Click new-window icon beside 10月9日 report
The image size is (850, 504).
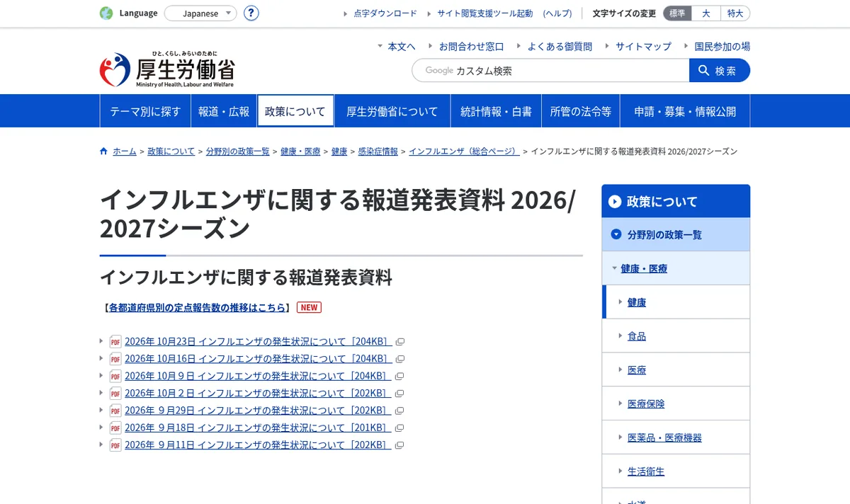[399, 377]
